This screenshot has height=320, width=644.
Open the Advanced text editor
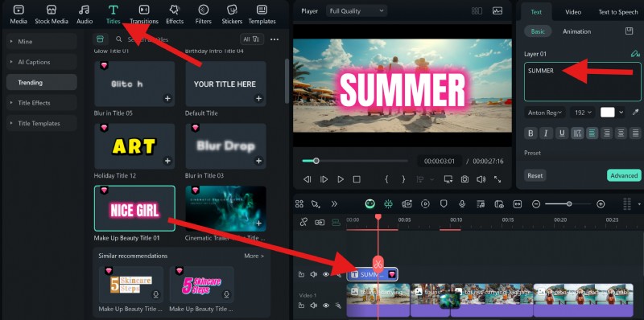624,175
